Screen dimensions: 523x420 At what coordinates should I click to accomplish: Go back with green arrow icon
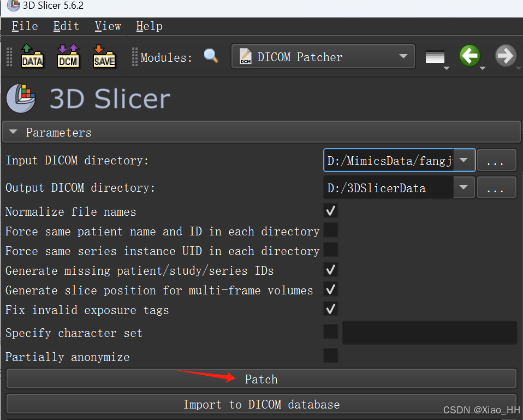pos(470,56)
